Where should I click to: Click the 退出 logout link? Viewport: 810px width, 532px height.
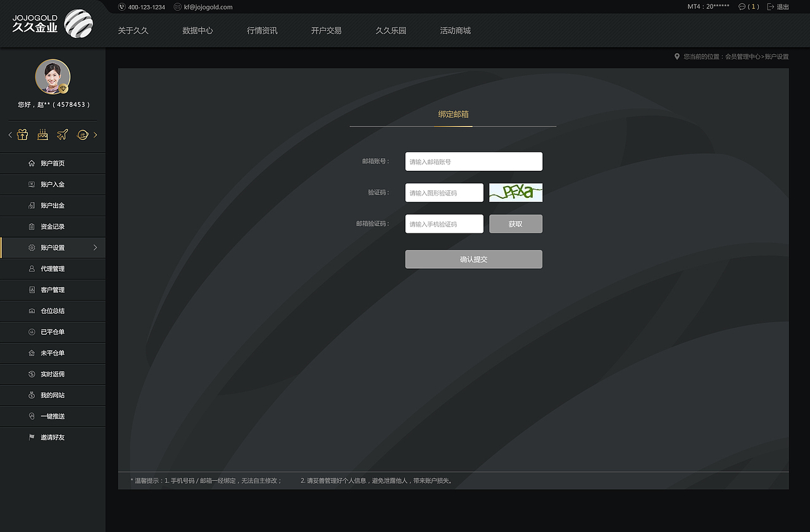783,7
